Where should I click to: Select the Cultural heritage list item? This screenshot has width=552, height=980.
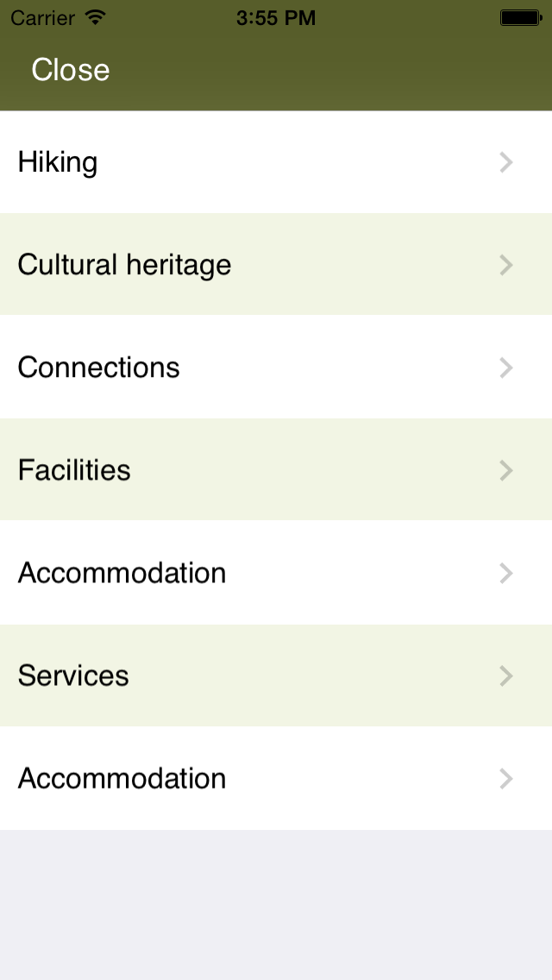[x=124, y=265]
